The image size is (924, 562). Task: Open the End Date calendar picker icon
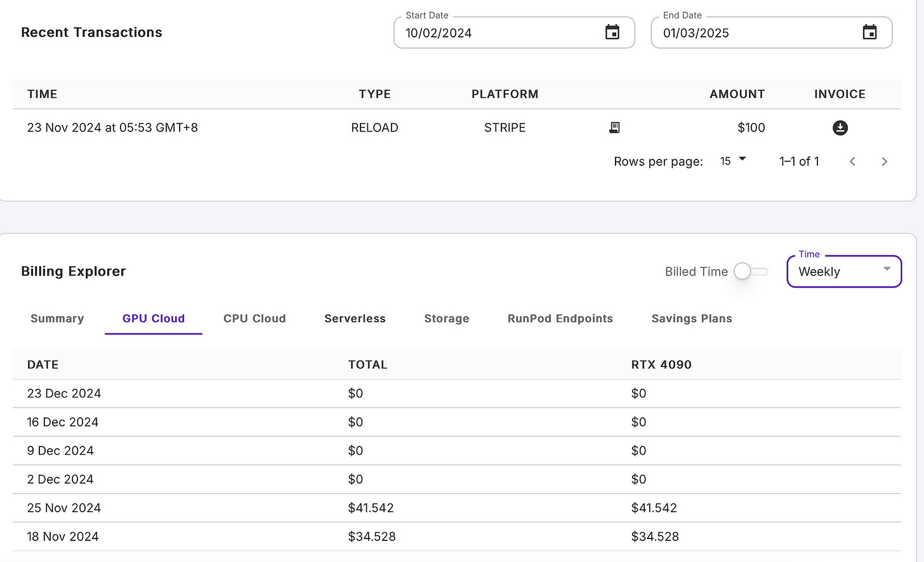[x=869, y=32]
